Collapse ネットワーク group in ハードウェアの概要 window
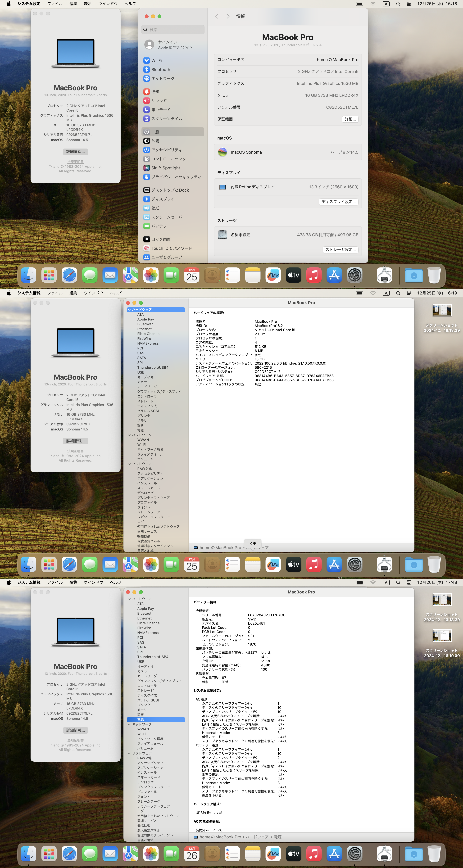Image resolution: width=463 pixels, height=868 pixels. (x=129, y=435)
